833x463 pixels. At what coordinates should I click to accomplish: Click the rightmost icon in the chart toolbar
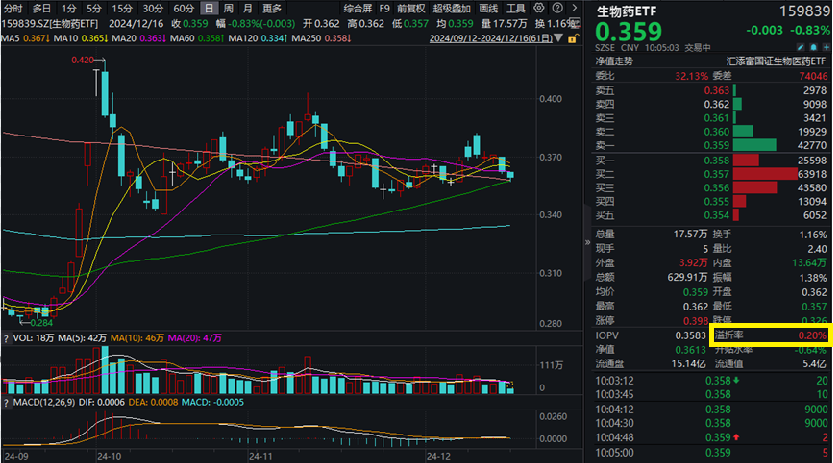coord(573,8)
